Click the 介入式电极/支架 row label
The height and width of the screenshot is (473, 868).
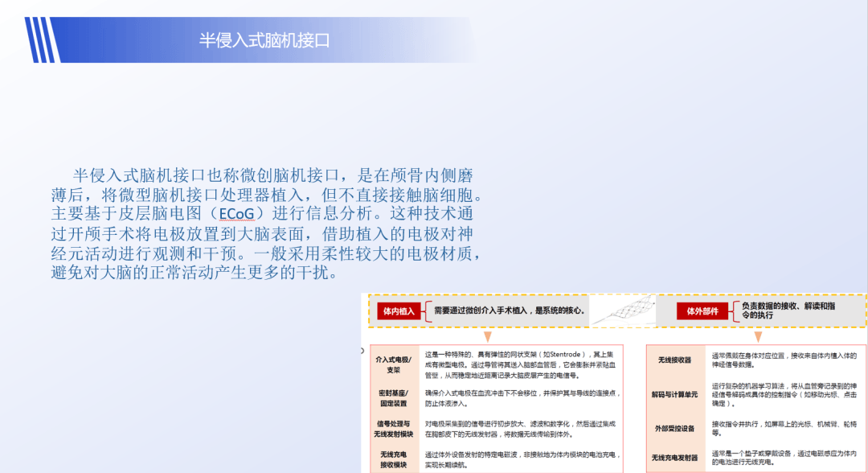point(394,364)
